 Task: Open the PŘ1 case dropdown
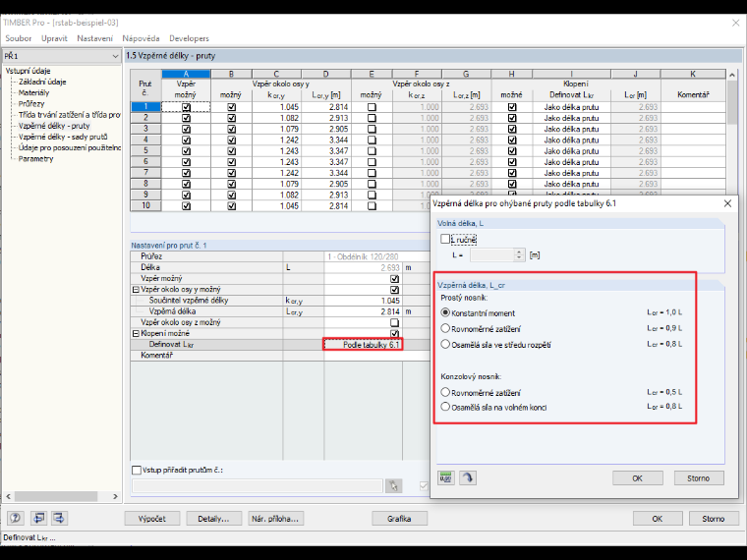(x=62, y=56)
